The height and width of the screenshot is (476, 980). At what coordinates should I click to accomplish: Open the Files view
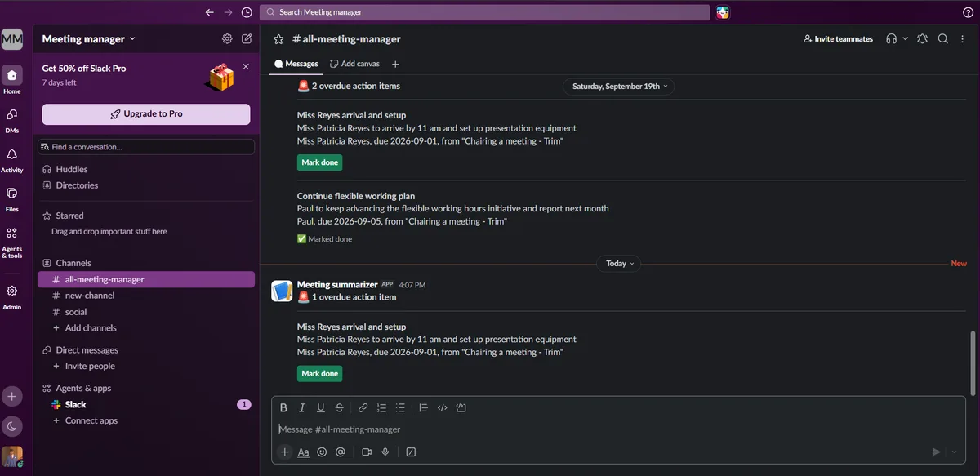click(x=11, y=198)
